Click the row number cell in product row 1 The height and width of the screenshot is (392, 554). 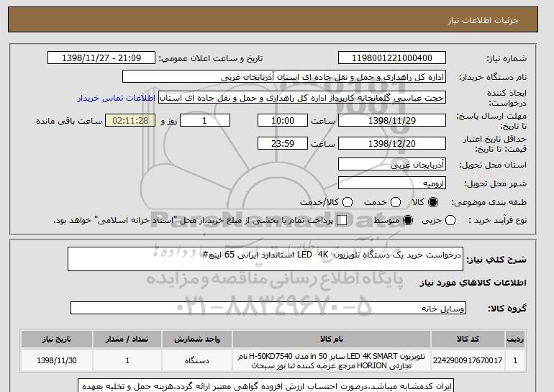[x=515, y=360]
